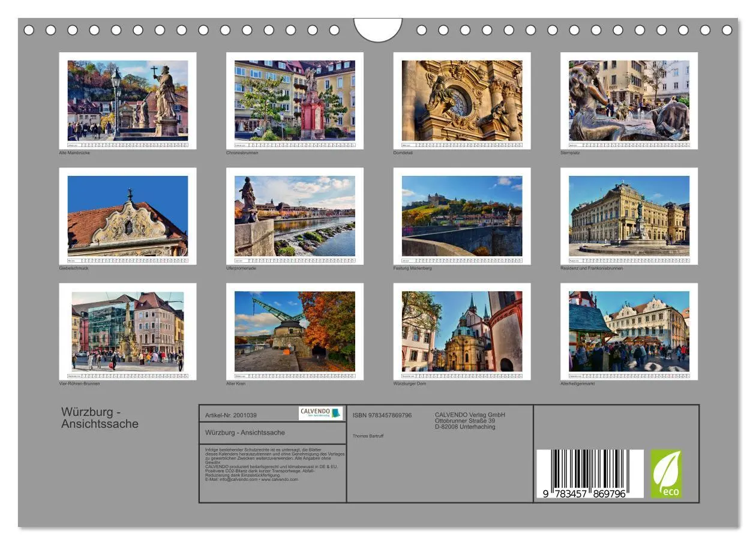Click the caption text 'Uferpromenade'
The height and width of the screenshot is (545, 756).
[x=241, y=268]
